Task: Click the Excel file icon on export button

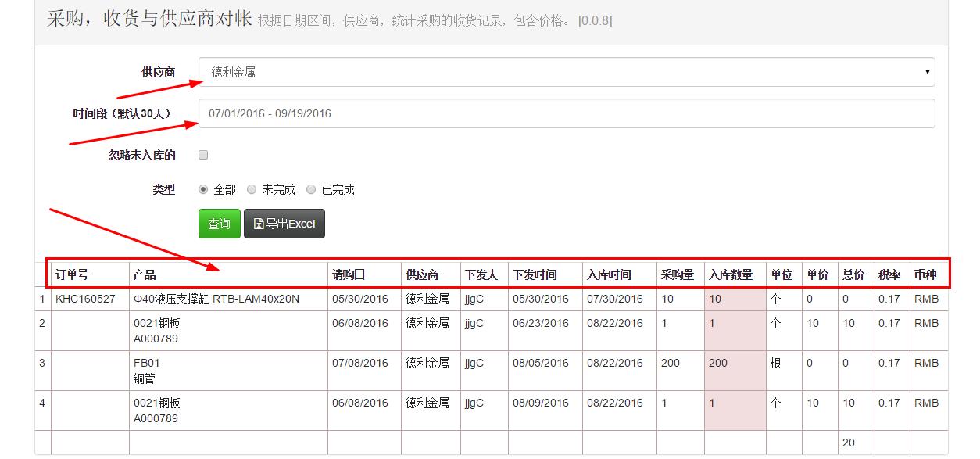Action: click(x=259, y=224)
